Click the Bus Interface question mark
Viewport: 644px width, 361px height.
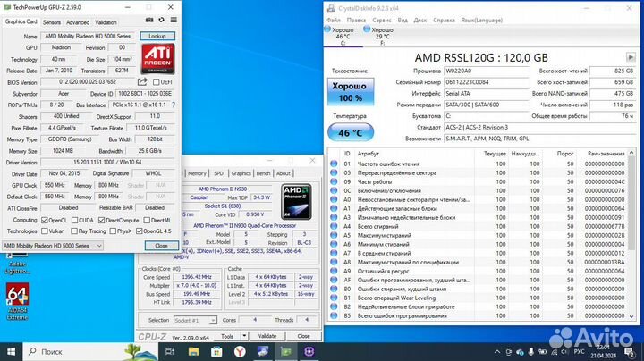[174, 105]
